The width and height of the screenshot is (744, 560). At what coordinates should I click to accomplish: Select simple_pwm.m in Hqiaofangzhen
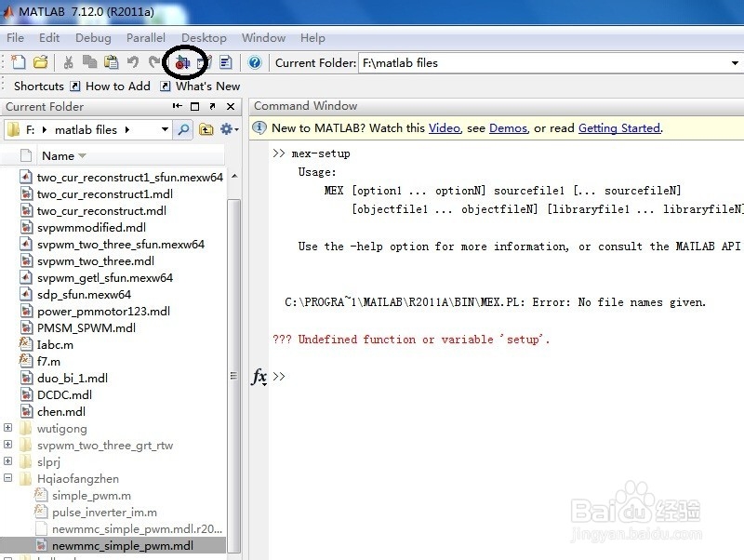pos(83,496)
